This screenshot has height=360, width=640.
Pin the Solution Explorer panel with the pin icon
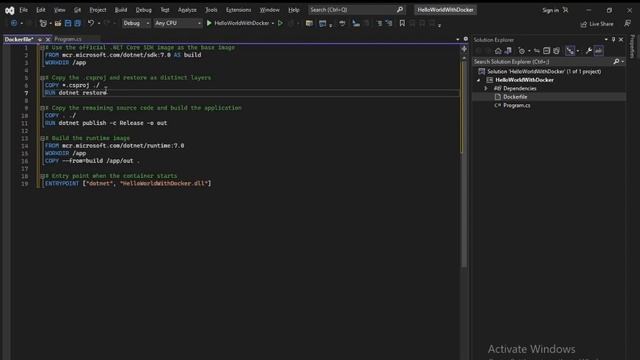(613, 40)
